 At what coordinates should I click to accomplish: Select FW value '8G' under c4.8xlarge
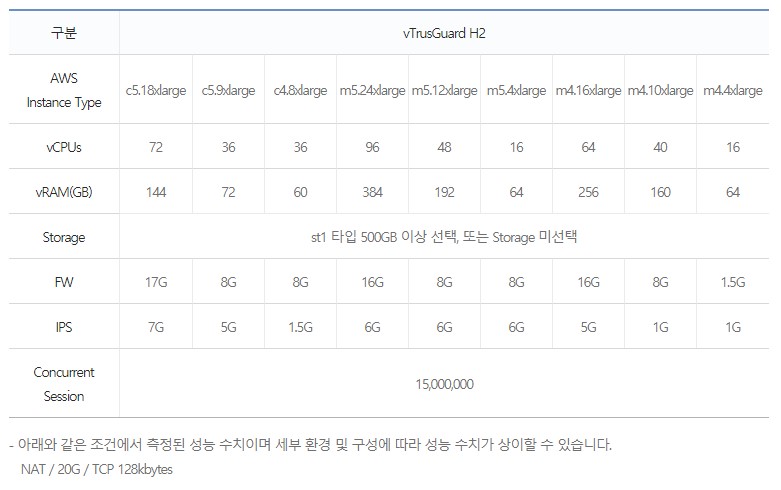(300, 282)
